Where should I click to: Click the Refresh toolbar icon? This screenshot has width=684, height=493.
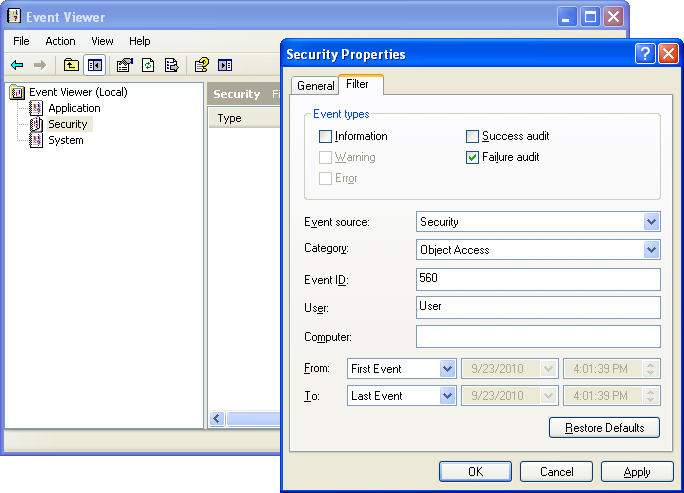coord(148,65)
